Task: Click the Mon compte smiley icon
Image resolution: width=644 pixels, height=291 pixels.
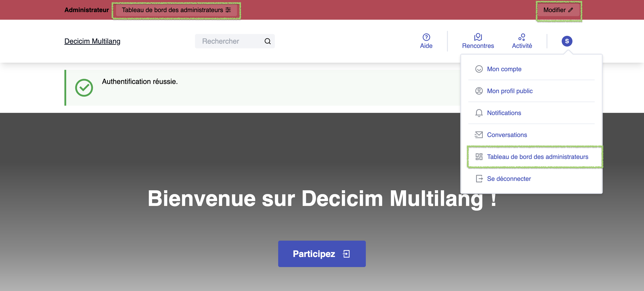Action: point(479,69)
